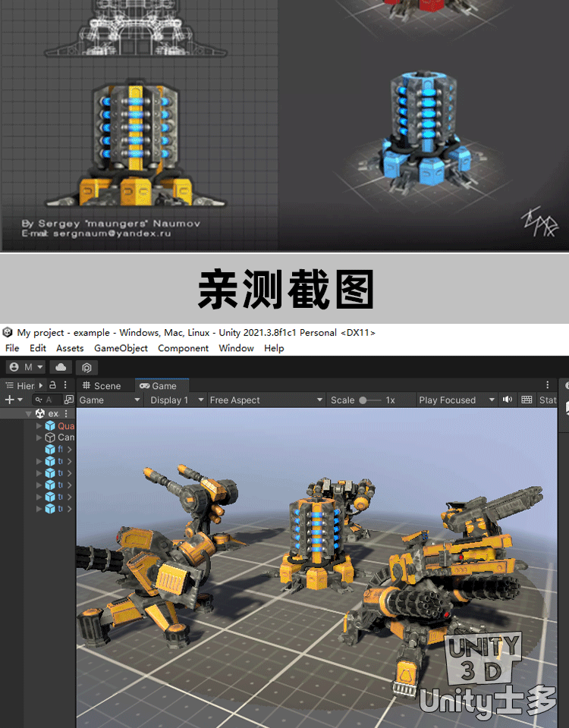
Task: Toggle the Hierarchy panel lock icon
Action: pyautogui.click(x=52, y=385)
